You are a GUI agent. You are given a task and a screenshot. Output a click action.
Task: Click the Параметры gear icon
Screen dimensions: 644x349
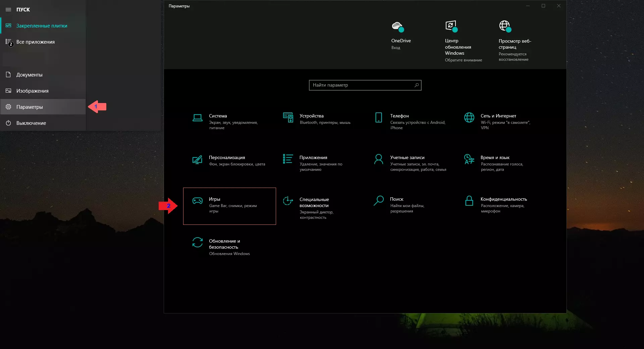(x=8, y=107)
